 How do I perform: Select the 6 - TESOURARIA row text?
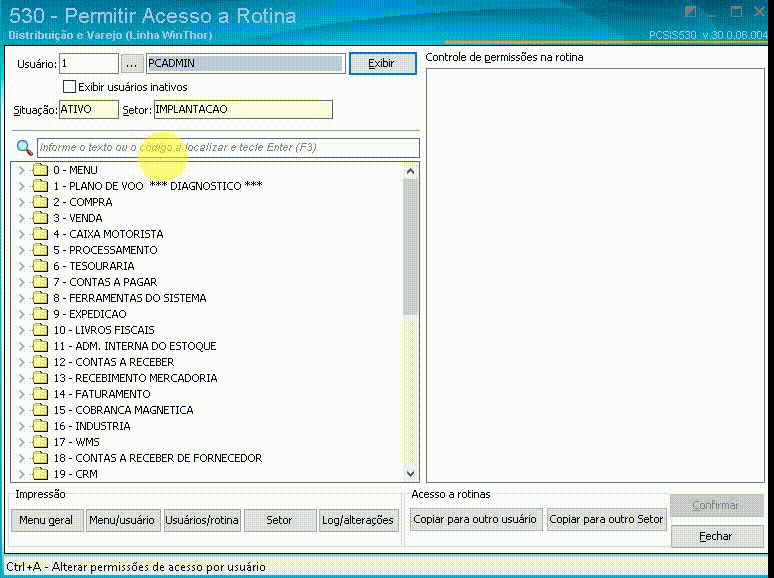[x=94, y=266]
